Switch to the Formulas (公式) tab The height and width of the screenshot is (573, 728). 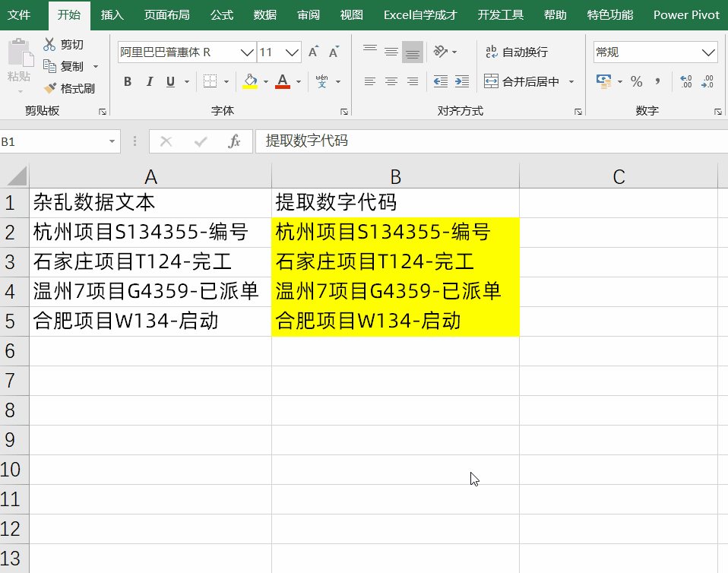click(221, 15)
